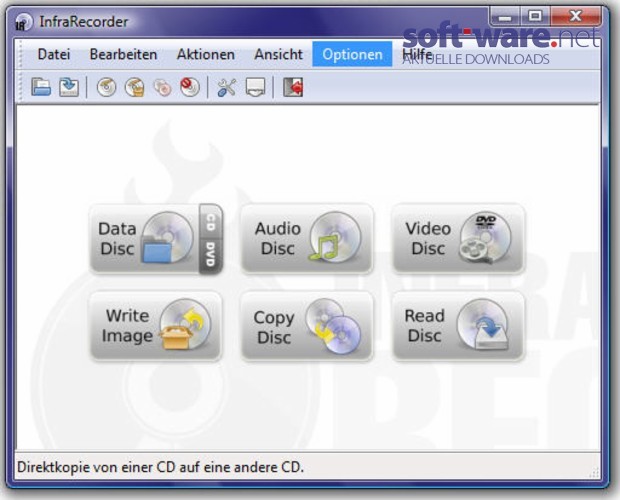
Task: Open the Ansicht menu
Action: (x=278, y=54)
